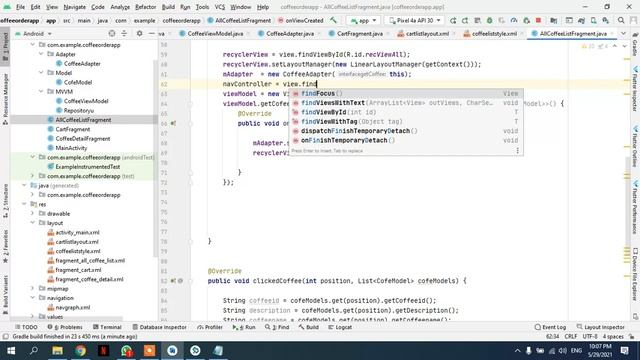This screenshot has height=360, width=640.
Task: Click Select Opened File target icon
Action: click(112, 33)
